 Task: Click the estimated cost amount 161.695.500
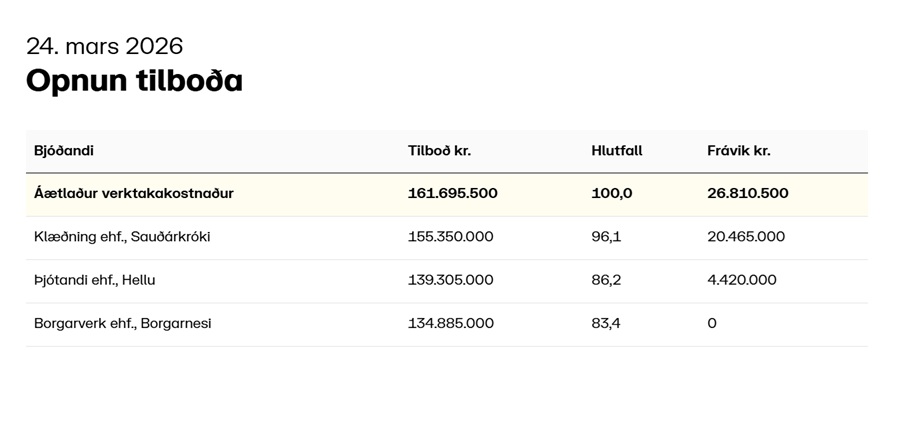[452, 193]
